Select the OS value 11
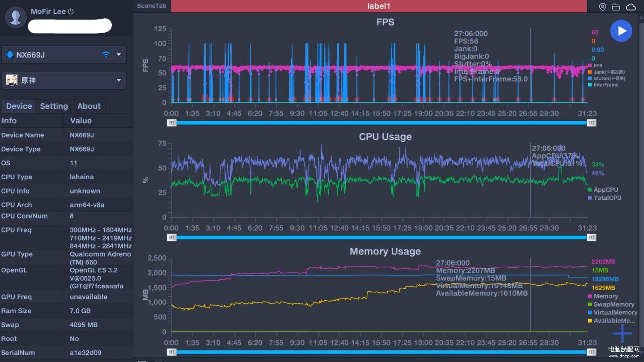The height and width of the screenshot is (362, 644). click(73, 163)
